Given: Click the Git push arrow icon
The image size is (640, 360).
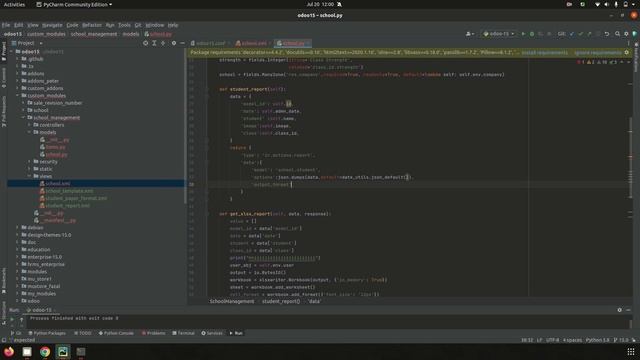Looking at the screenshot, I should pyautogui.click(x=589, y=34).
